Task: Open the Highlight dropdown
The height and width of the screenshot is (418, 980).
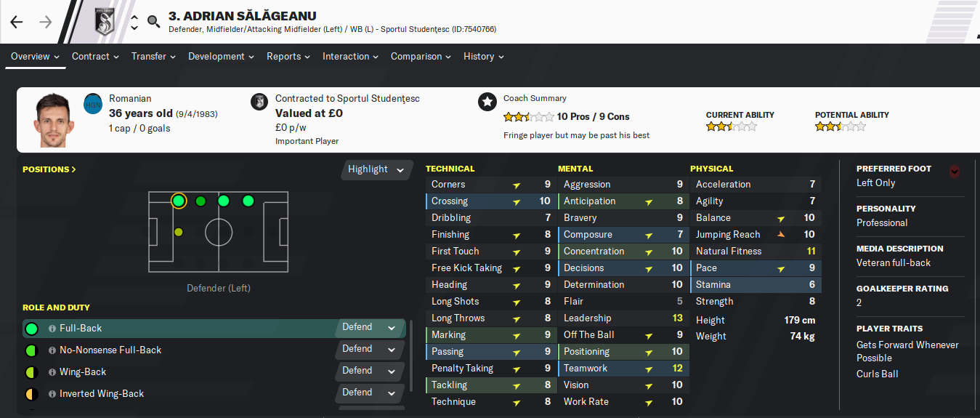Action: [376, 169]
